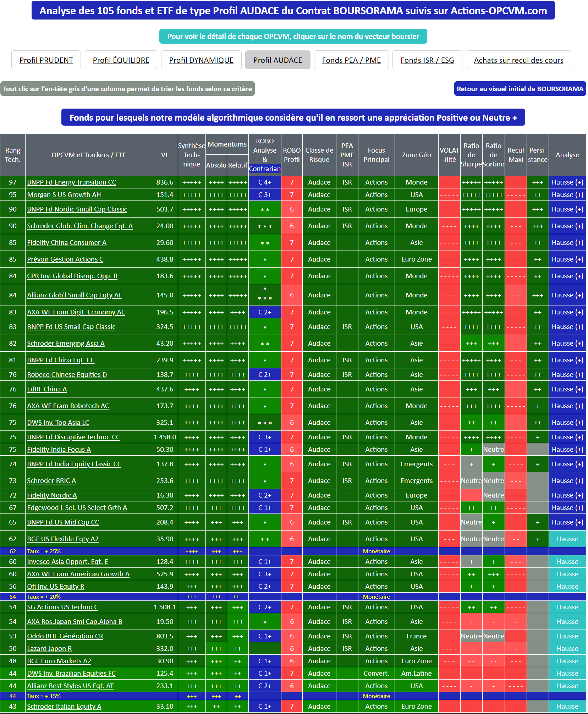Sort by Ratio de Sharpe header
Viewport: 588px width, 714px height.
pos(471,155)
